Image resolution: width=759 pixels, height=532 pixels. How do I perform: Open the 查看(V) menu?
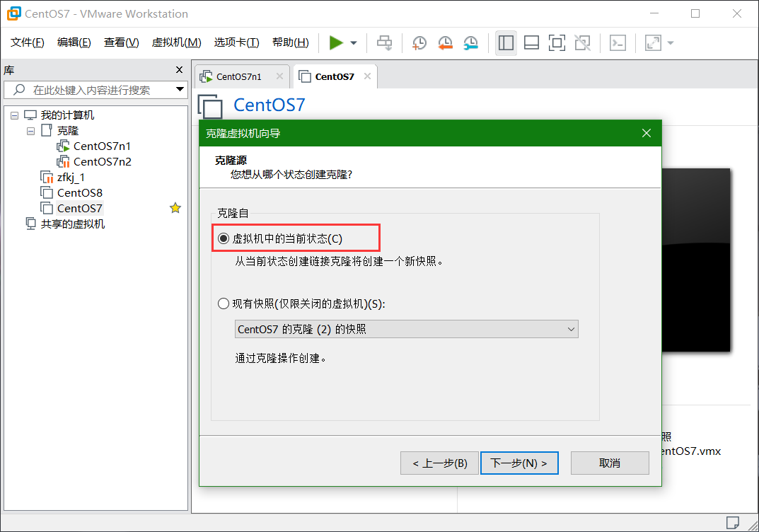[121, 42]
